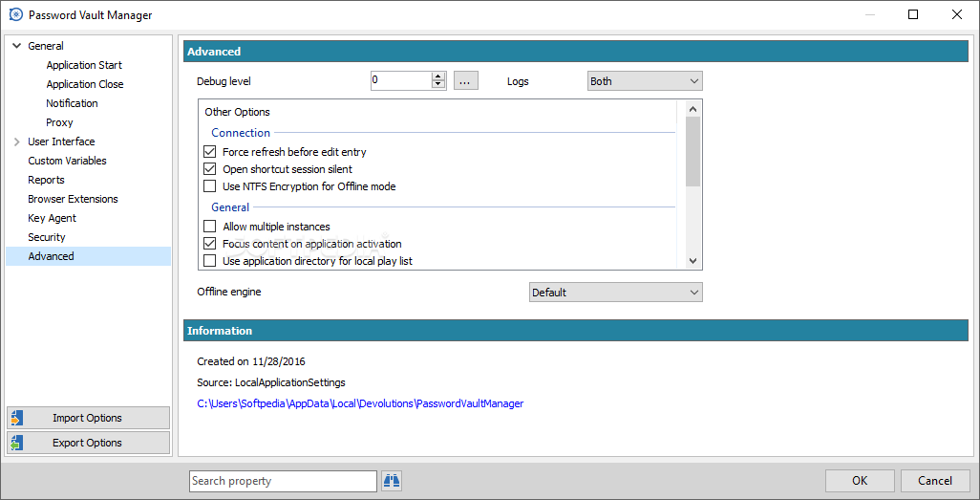Image resolution: width=980 pixels, height=500 pixels.
Task: Maximize the Password Vault Manager window
Action: click(x=913, y=15)
